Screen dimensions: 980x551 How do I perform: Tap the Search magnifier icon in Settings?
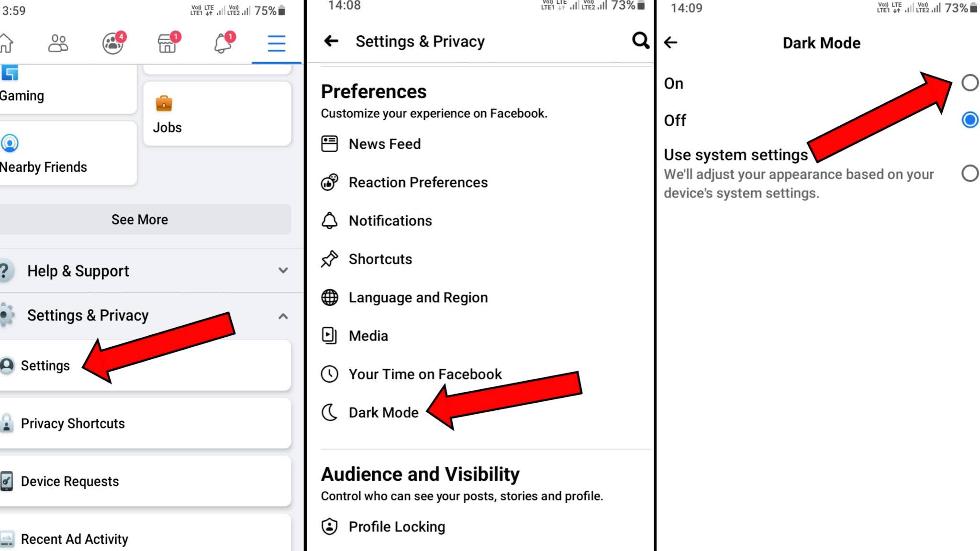click(639, 40)
